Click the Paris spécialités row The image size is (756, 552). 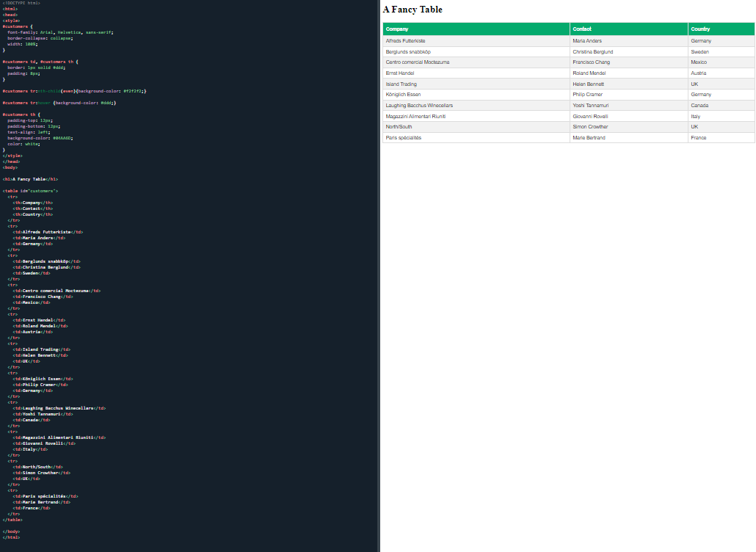(402, 137)
